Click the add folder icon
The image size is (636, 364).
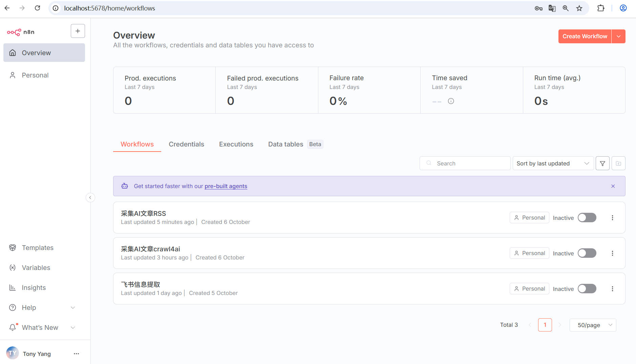click(x=618, y=163)
